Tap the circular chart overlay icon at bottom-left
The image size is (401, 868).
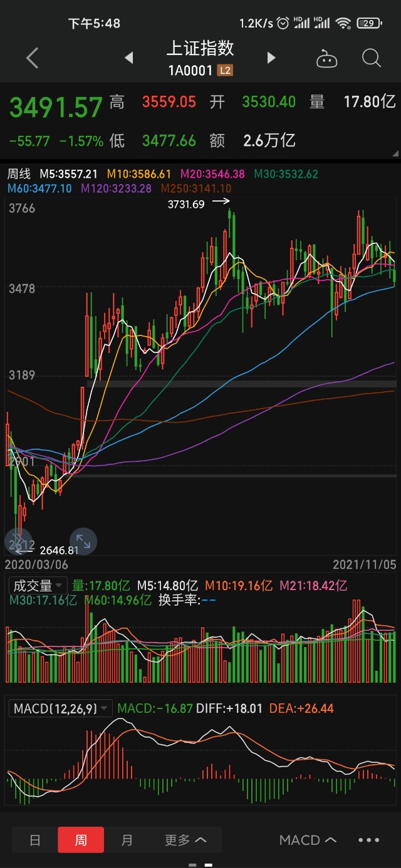coord(18,541)
